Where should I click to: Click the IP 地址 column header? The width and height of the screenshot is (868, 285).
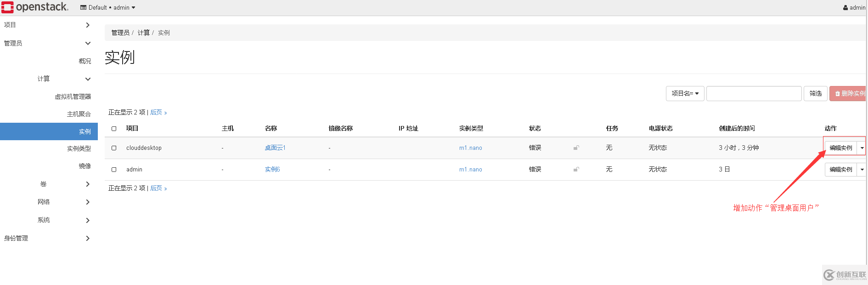(408, 129)
